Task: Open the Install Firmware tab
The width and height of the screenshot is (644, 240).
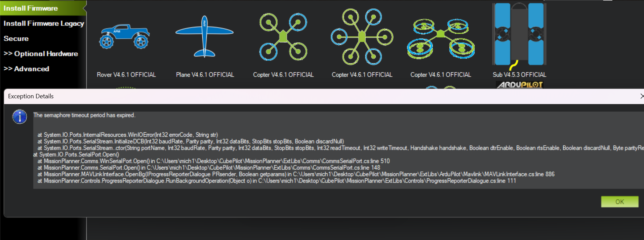Action: (x=43, y=8)
